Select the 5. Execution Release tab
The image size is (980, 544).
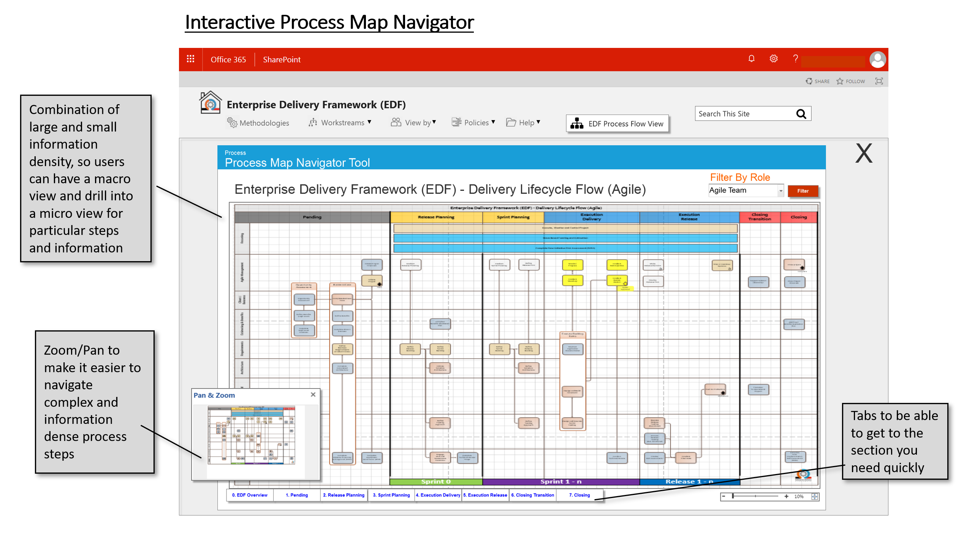[x=485, y=495]
